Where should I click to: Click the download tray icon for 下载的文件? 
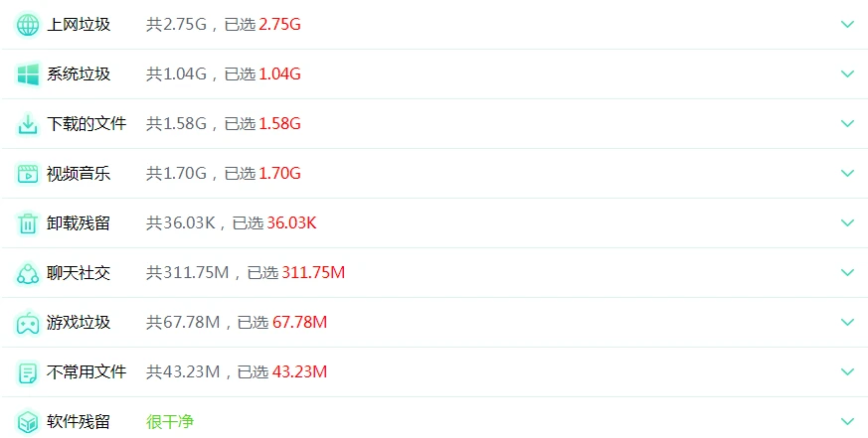pos(28,124)
